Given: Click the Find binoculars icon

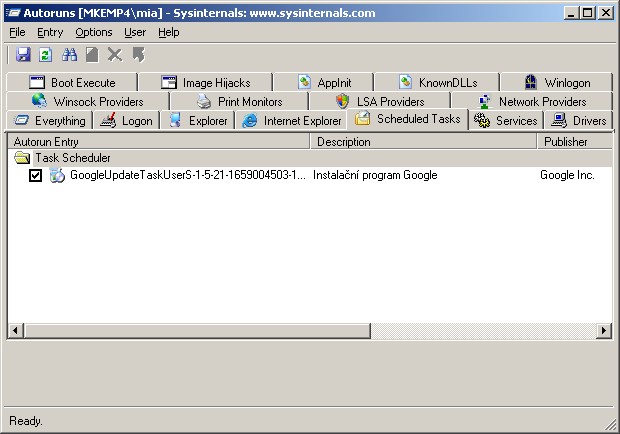Looking at the screenshot, I should (x=69, y=55).
